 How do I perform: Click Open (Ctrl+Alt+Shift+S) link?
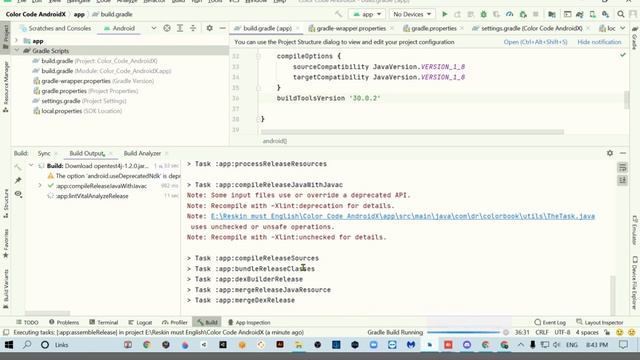[535, 42]
